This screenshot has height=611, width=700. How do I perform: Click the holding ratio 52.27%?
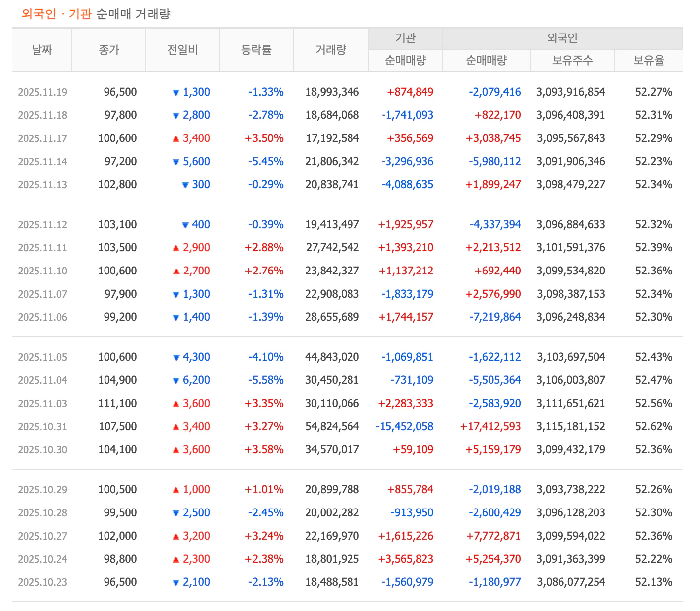click(654, 92)
